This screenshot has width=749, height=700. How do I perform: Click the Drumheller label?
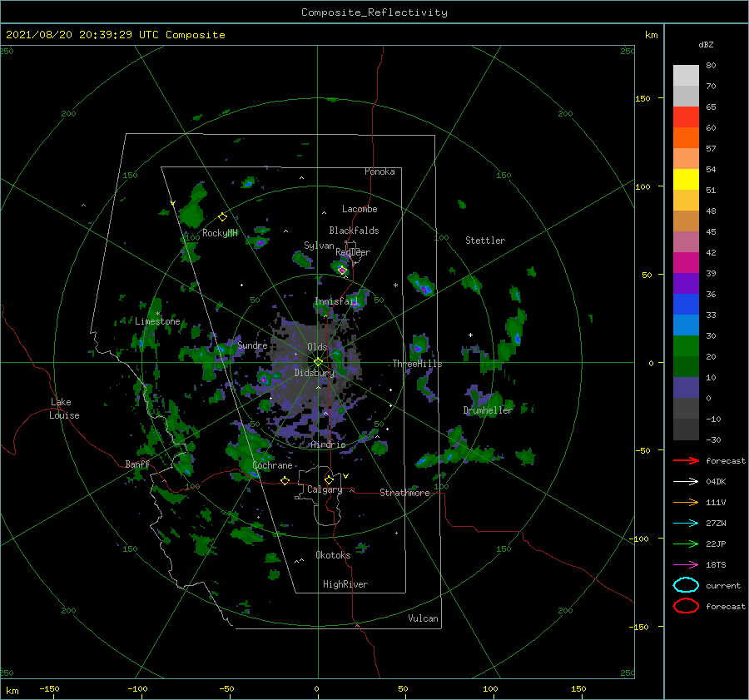(488, 410)
